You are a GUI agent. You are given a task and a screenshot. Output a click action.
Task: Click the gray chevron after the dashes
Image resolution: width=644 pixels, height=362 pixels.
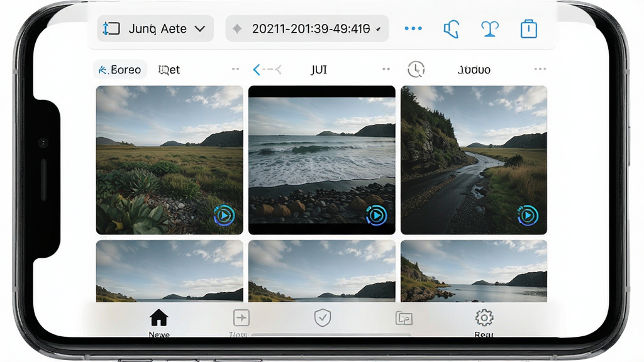pyautogui.click(x=278, y=70)
